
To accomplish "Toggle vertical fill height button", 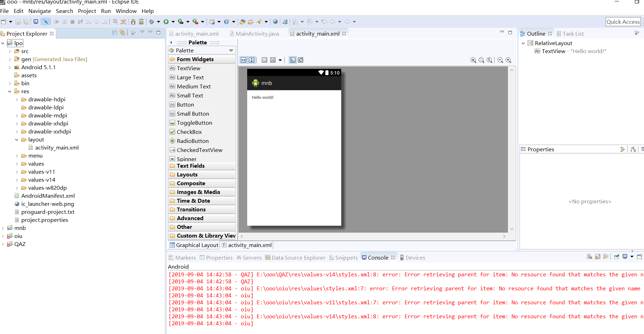I will (251, 60).
